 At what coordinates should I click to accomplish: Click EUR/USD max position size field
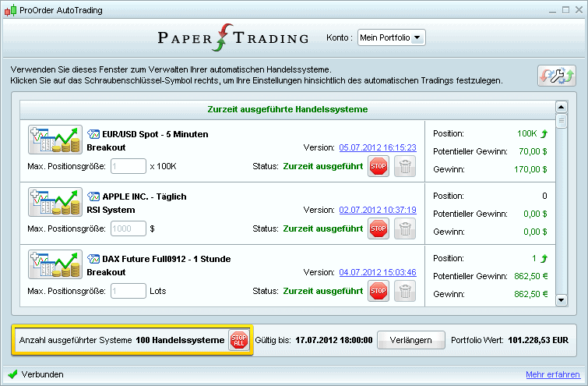tap(128, 166)
